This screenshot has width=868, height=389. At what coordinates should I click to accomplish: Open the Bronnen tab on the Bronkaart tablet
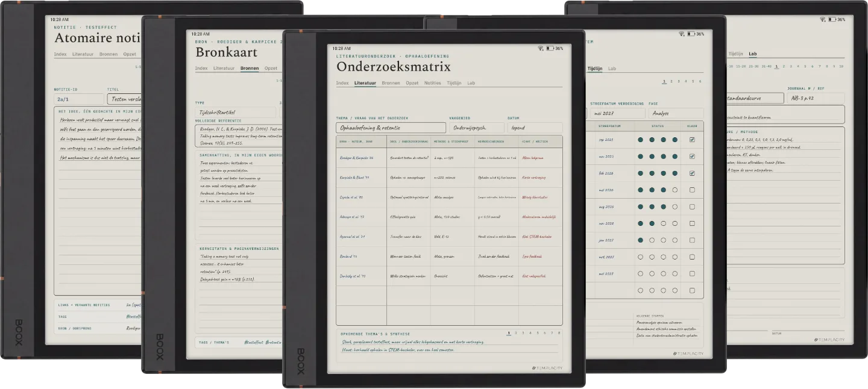click(x=250, y=69)
